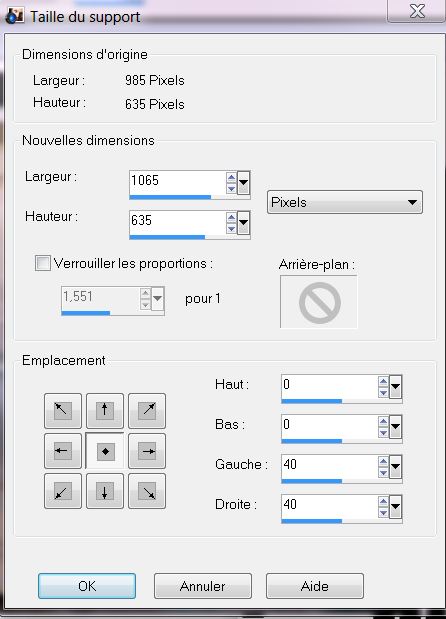Decrease Droite with the down spinner
This screenshot has height=619, width=446.
pyautogui.click(x=383, y=512)
